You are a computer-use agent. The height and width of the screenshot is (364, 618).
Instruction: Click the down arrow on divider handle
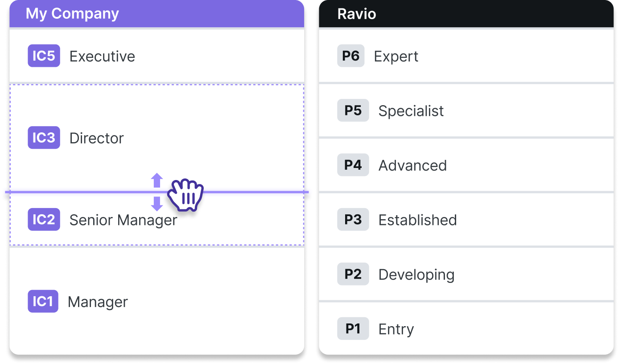(x=157, y=204)
